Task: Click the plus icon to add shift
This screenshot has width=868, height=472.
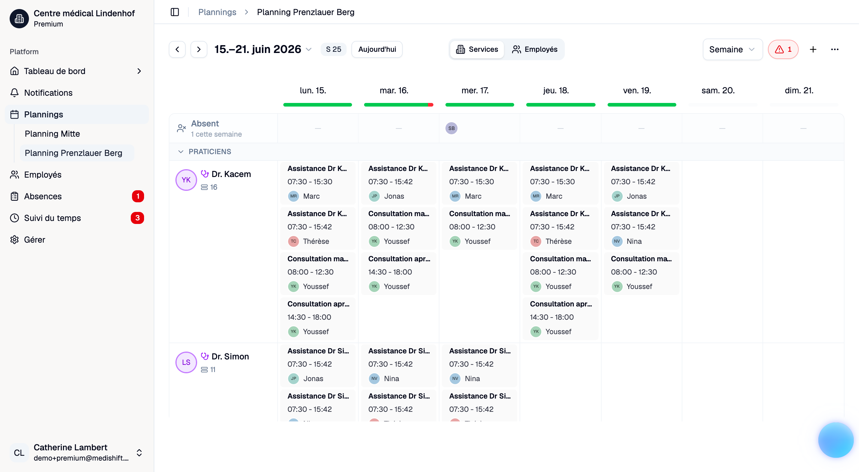Action: coord(813,49)
